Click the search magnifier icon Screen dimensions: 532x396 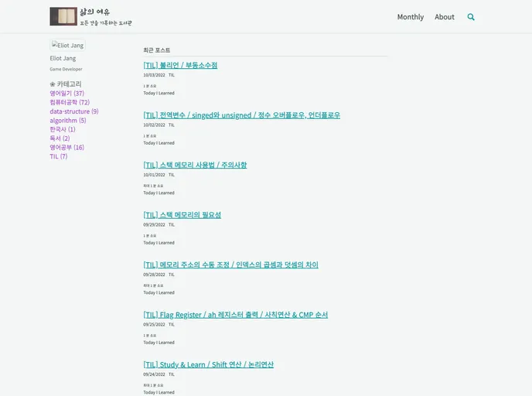point(471,17)
